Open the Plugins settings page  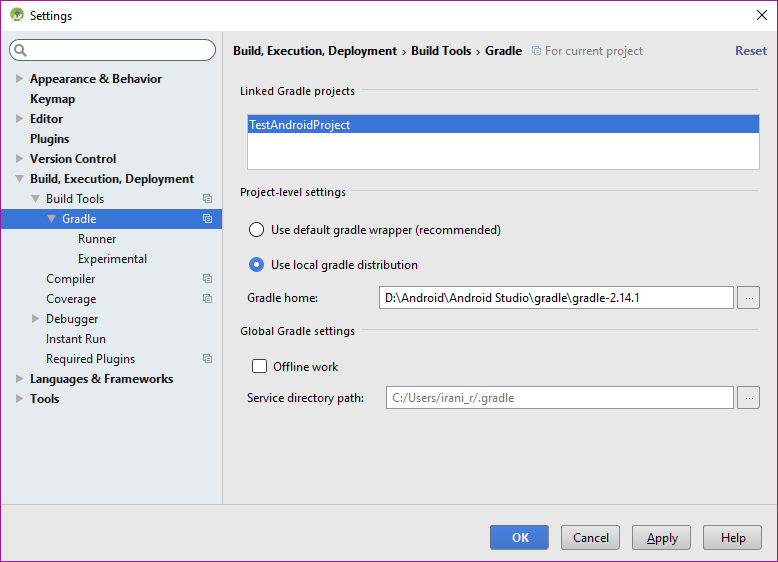tap(50, 138)
